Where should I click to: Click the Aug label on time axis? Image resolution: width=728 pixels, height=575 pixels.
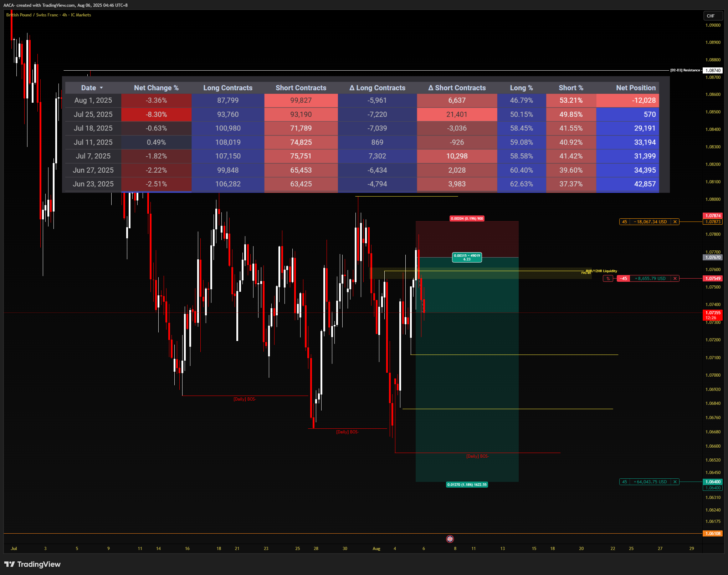(x=376, y=549)
